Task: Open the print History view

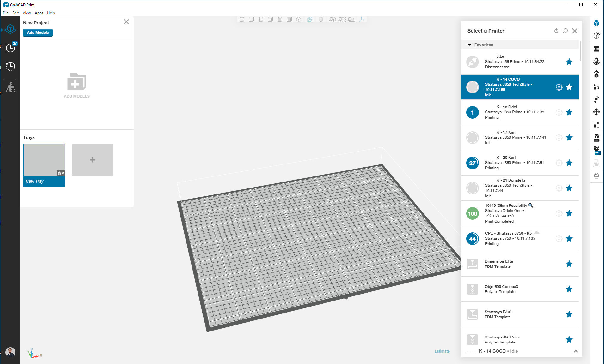Action: click(10, 66)
